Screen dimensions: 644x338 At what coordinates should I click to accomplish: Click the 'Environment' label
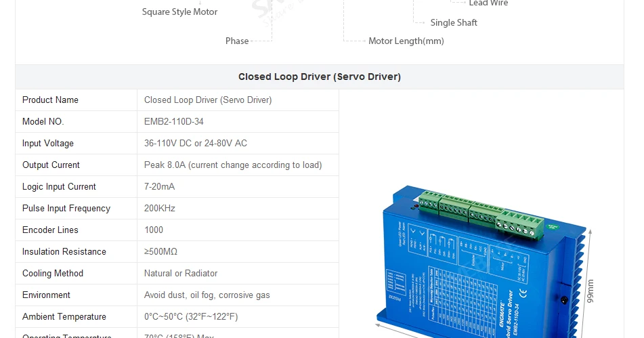pyautogui.click(x=47, y=295)
